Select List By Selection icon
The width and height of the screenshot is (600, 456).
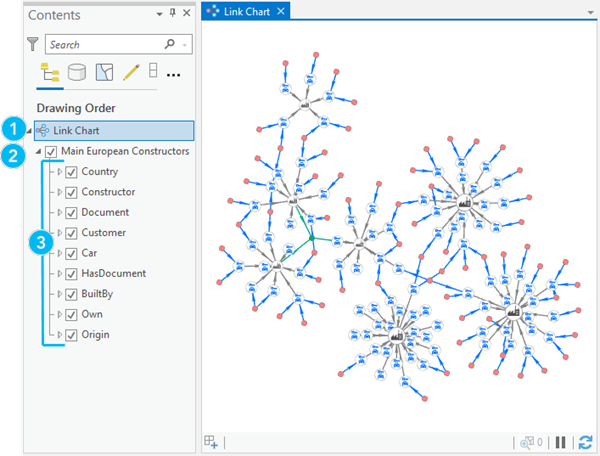[x=103, y=73]
